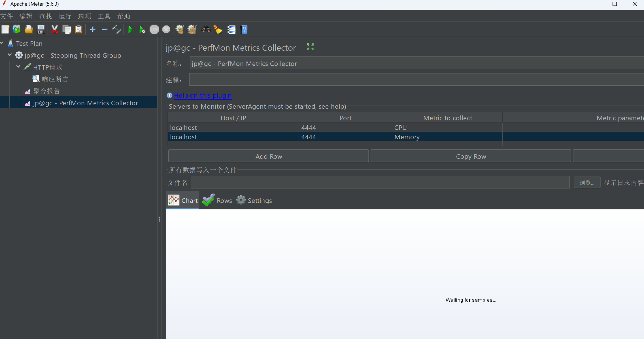Click the Open file folder icon
Image resolution: width=644 pixels, height=339 pixels.
(x=29, y=29)
